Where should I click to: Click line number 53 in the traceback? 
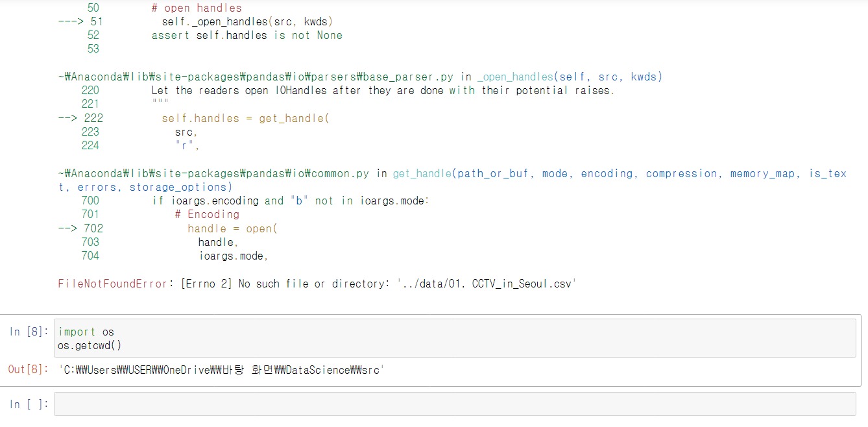tap(93, 49)
